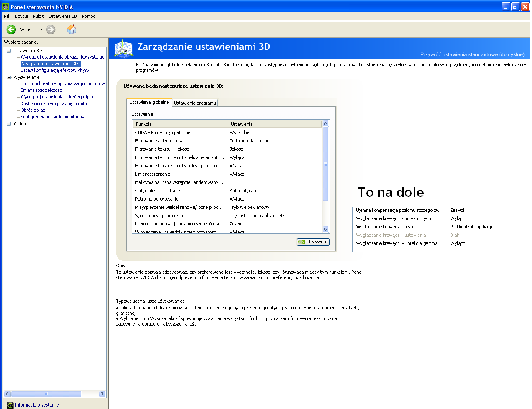Screen dimensions: 532x409
Task: Click the task pane horizontal scrollbar thumb
Action: (x=47, y=394)
